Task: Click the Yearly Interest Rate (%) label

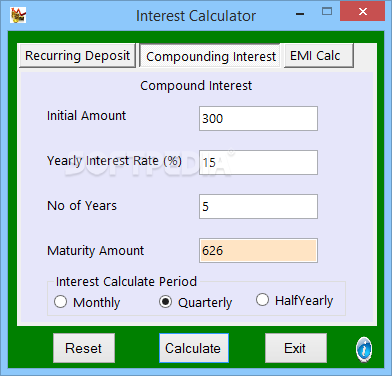Action: click(114, 161)
